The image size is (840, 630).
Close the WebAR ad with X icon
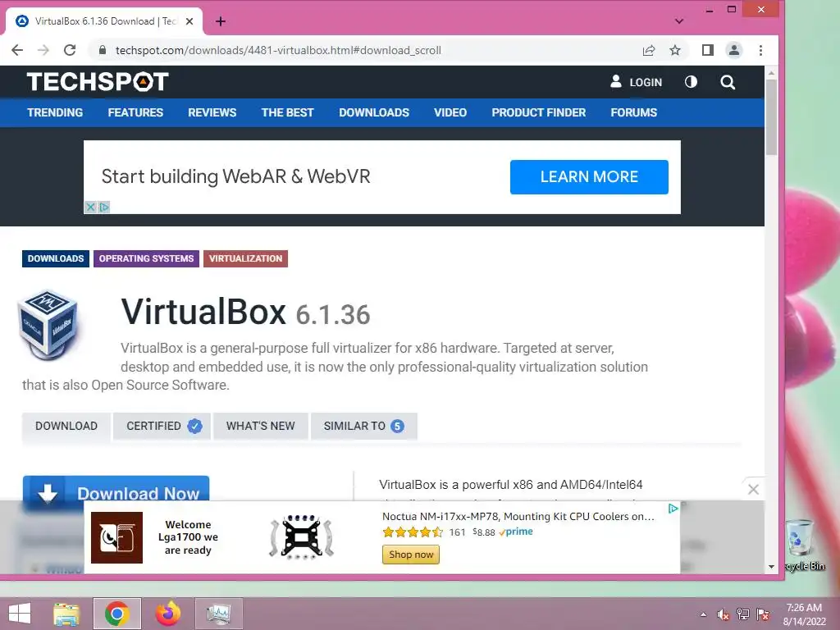coord(90,207)
